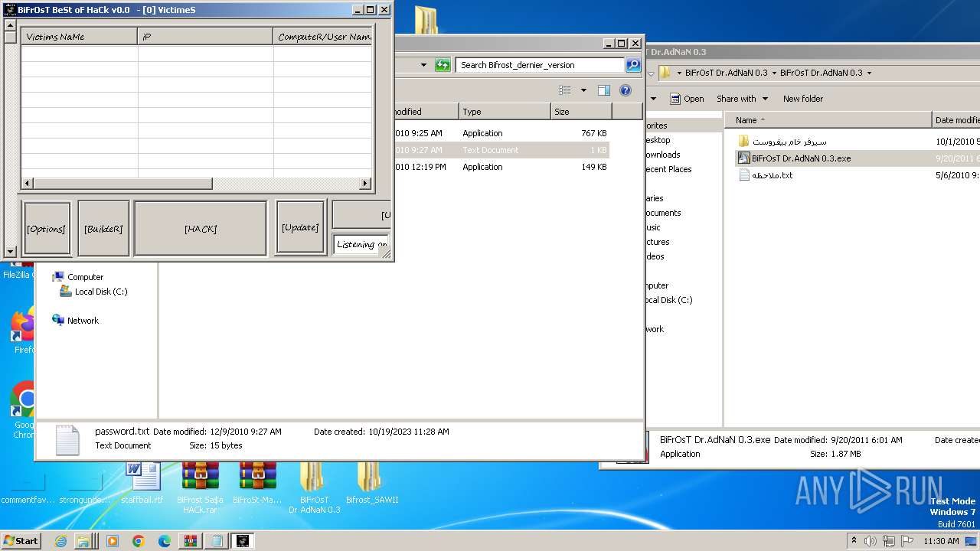Screen dimensions: 980x551
Task: Click the large [HACK] button
Action: 201,228
